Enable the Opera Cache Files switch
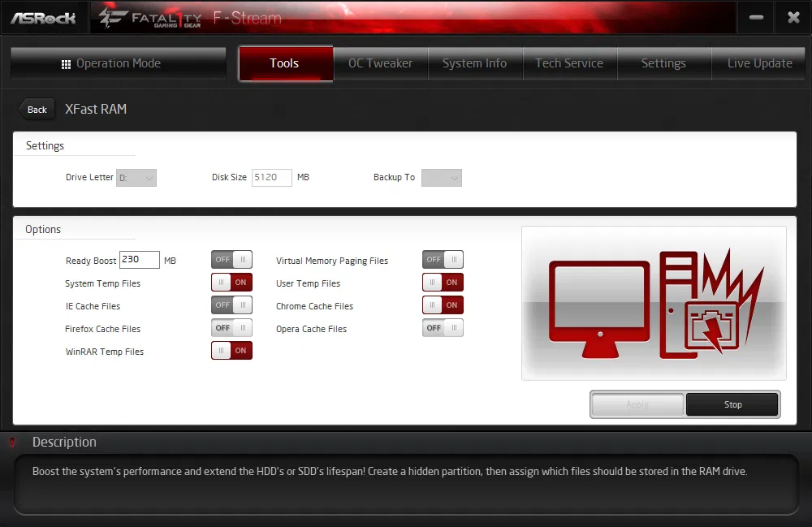This screenshot has height=527, width=812. tap(443, 328)
